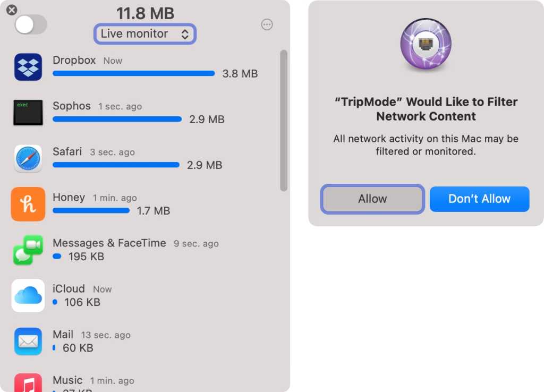The image size is (544, 392).
Task: Click the Dropbox app icon
Action: [28, 67]
